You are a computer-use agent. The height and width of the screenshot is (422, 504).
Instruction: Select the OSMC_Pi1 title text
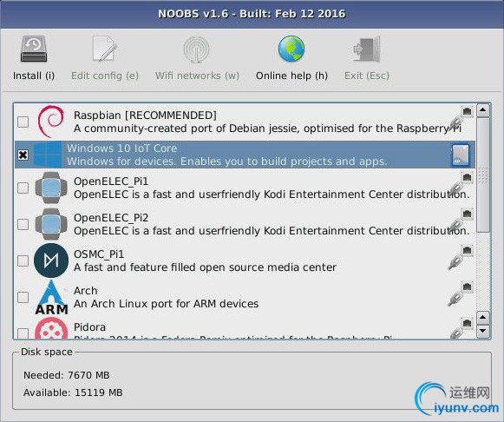[99, 254]
